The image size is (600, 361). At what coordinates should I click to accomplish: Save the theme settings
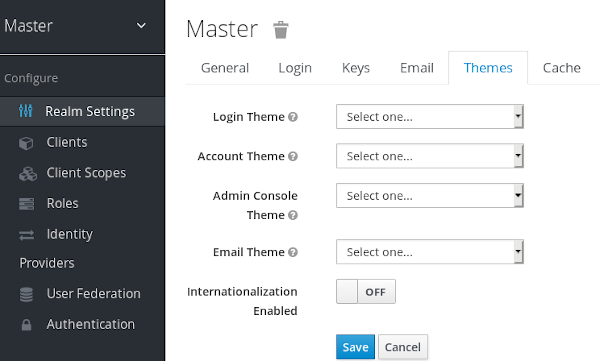click(x=355, y=347)
